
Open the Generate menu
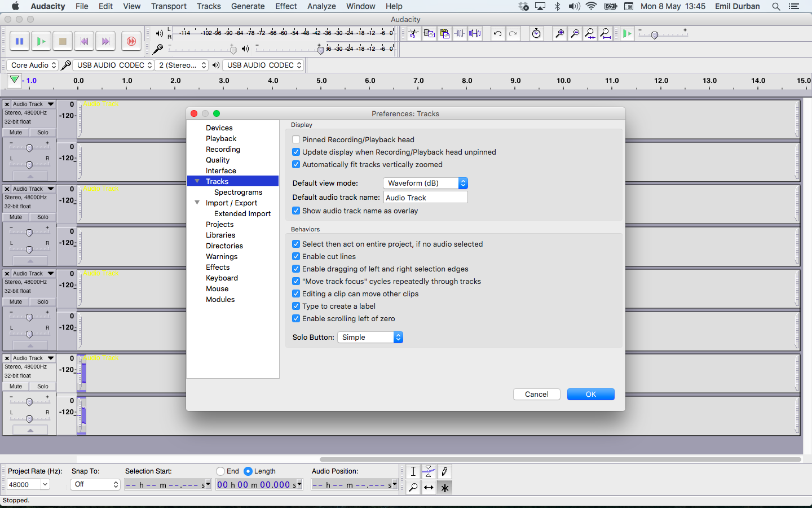click(x=248, y=6)
